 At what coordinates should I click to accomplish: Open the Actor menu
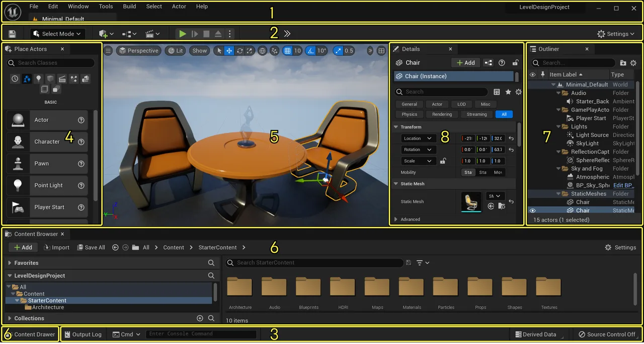[x=179, y=7]
